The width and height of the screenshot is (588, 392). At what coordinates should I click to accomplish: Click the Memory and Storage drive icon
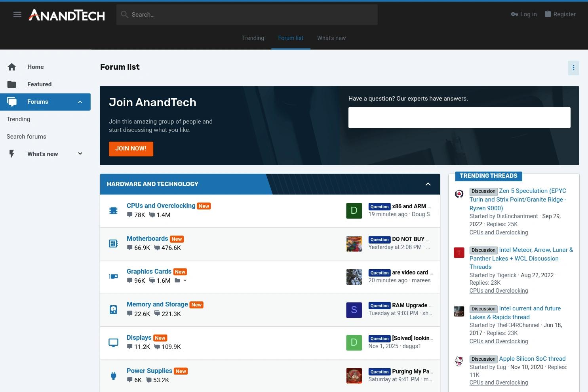113,310
